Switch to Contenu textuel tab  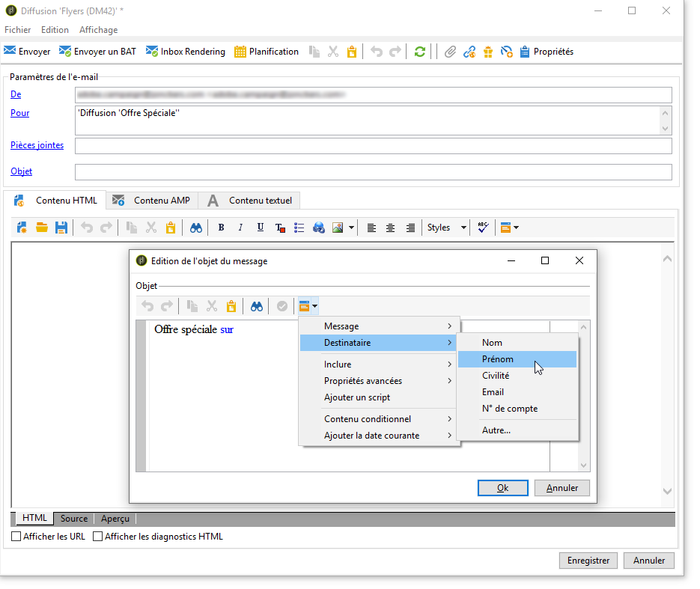click(249, 201)
